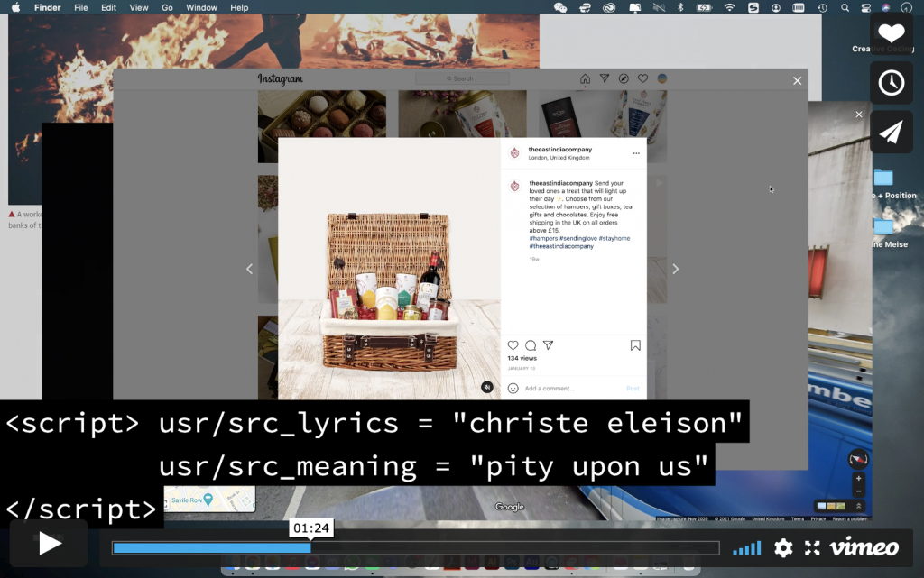Click the post header's profile picture
The image size is (924, 578).
point(515,153)
